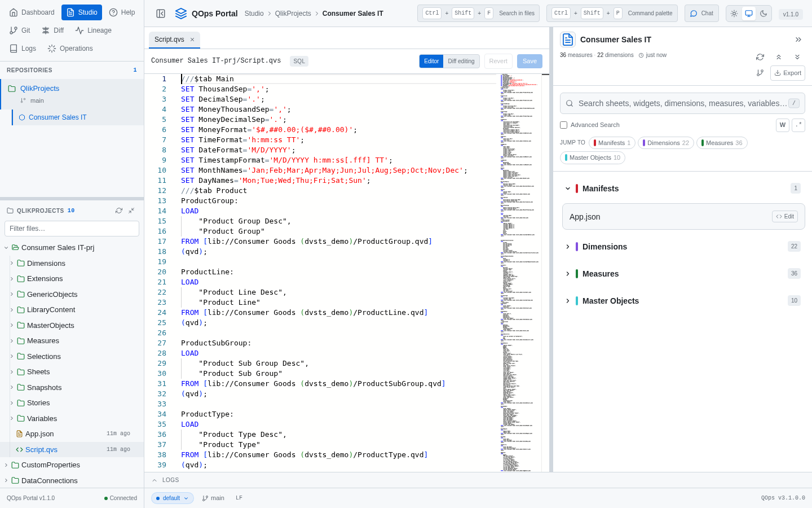The height and width of the screenshot is (508, 812).
Task: Click the Save button
Action: click(529, 61)
